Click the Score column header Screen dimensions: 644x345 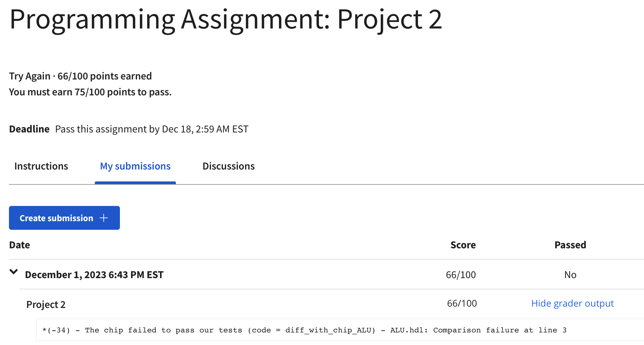click(463, 245)
